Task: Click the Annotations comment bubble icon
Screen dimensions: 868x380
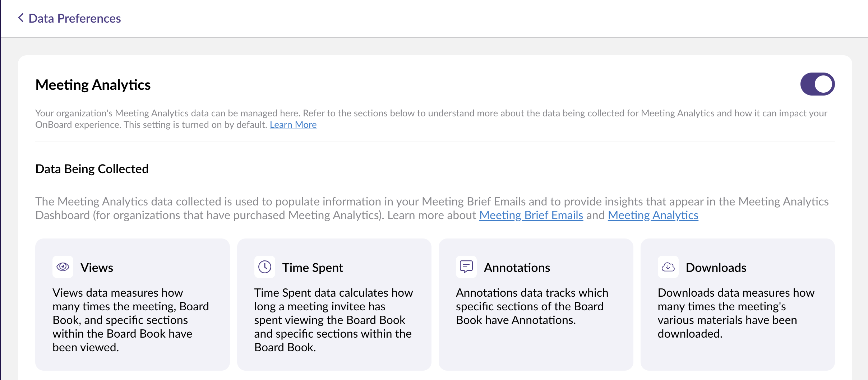Action: (x=466, y=267)
